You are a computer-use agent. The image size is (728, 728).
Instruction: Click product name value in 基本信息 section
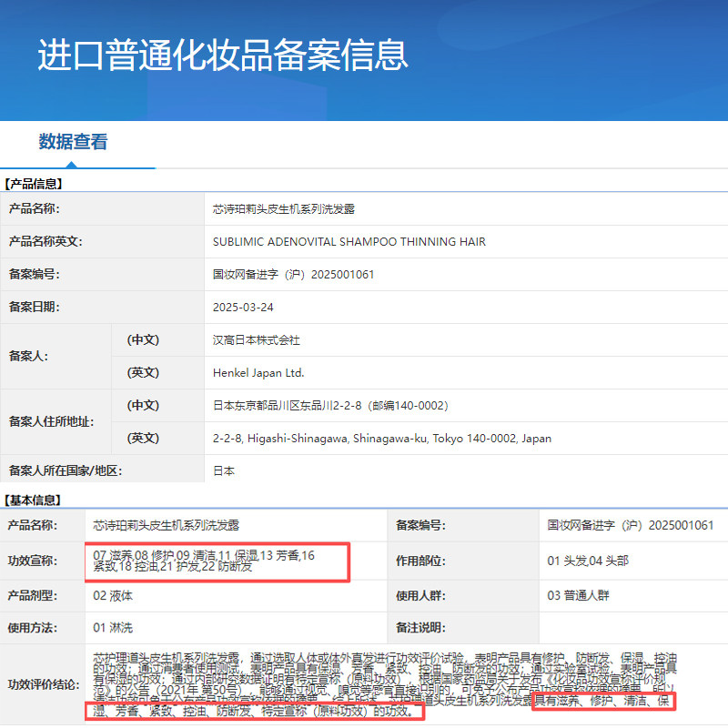[167, 525]
